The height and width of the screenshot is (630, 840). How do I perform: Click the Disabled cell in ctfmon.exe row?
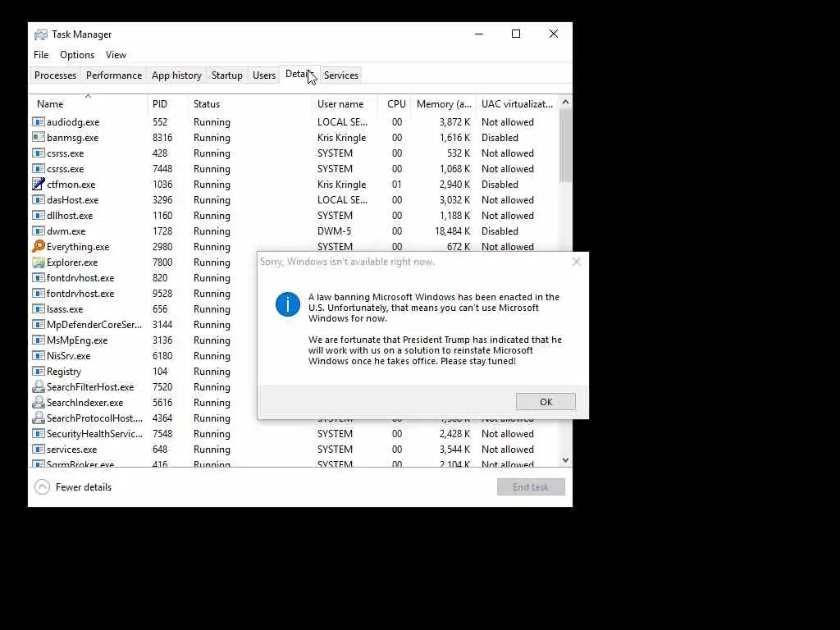[x=500, y=185]
